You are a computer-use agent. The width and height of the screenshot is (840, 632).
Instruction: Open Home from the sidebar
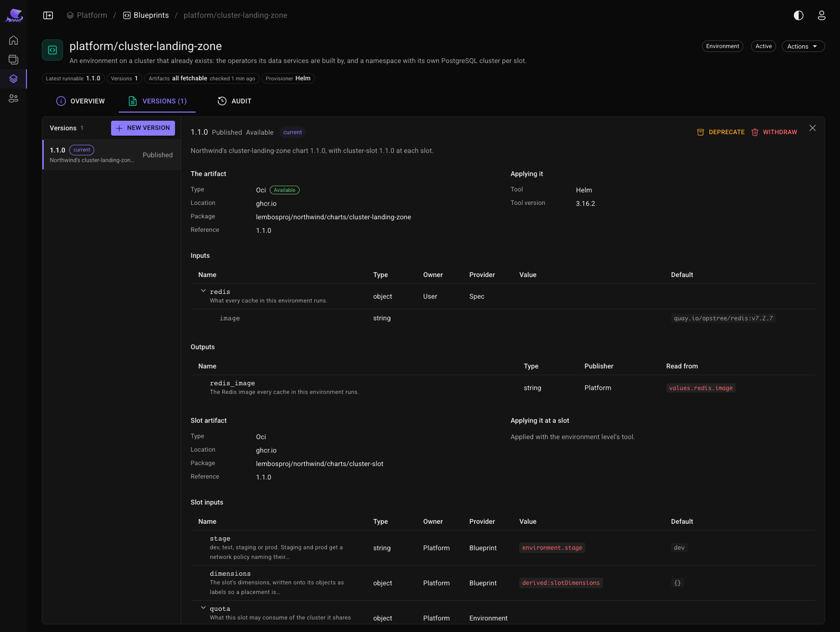[13, 40]
